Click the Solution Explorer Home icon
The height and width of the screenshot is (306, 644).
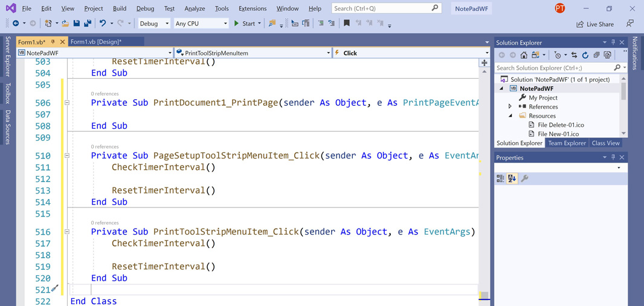click(x=523, y=55)
